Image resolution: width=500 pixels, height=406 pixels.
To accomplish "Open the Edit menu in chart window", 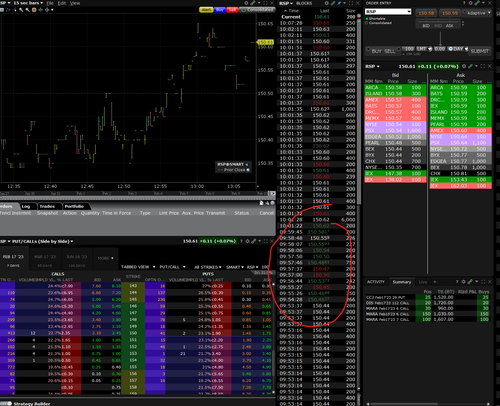I will click(62, 3).
